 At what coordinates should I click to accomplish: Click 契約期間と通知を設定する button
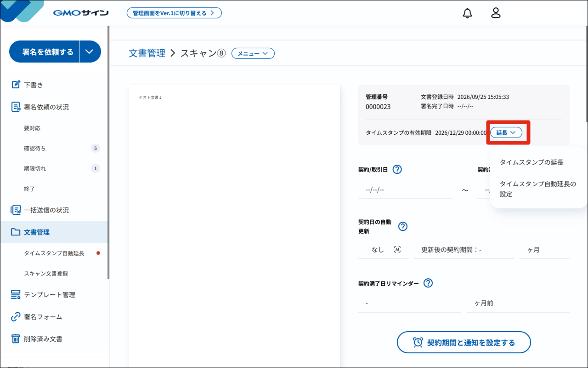point(464,342)
